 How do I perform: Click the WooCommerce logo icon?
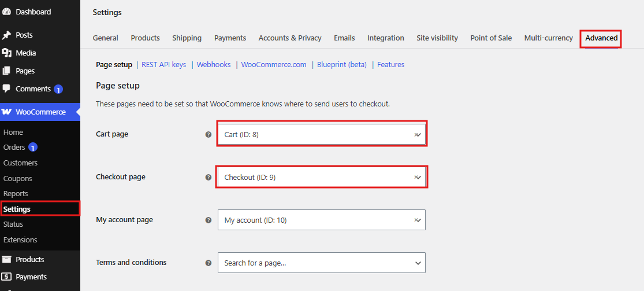tap(6, 112)
